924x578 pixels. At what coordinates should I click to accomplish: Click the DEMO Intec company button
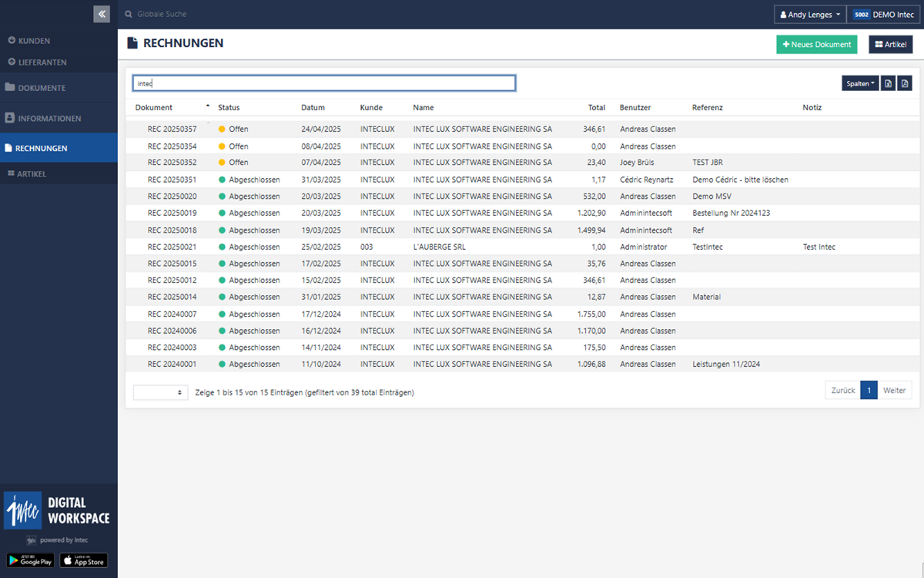coord(882,15)
